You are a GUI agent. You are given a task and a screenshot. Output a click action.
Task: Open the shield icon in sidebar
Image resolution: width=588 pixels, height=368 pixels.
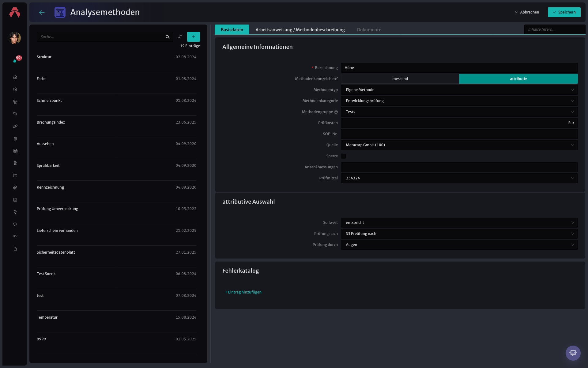click(15, 224)
